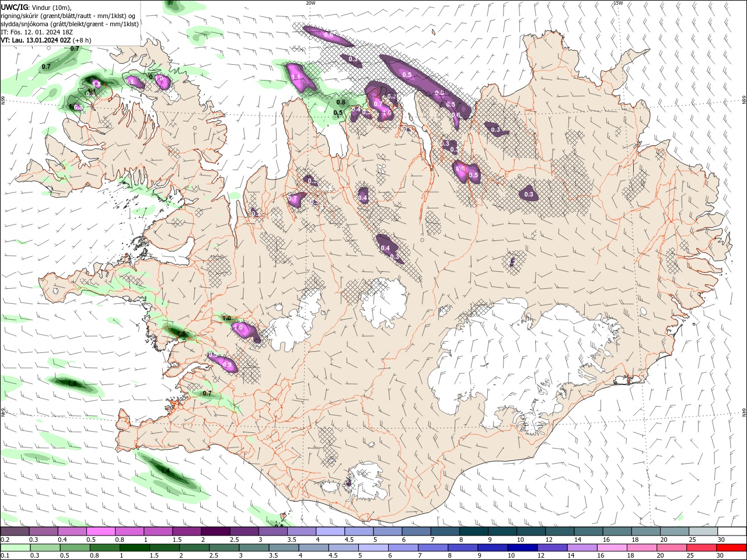Click the '1.4' rainfall value offshore southwest
The width and height of the screenshot is (747, 560).
click(165, 471)
